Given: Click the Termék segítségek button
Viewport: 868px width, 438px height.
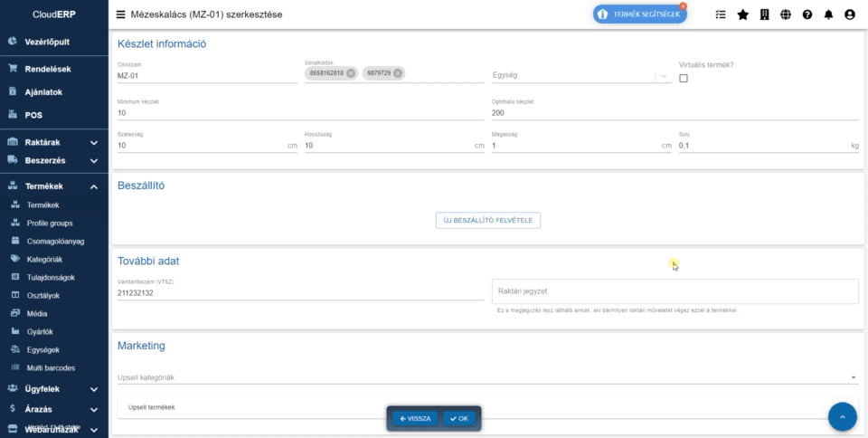Looking at the screenshot, I should [640, 14].
